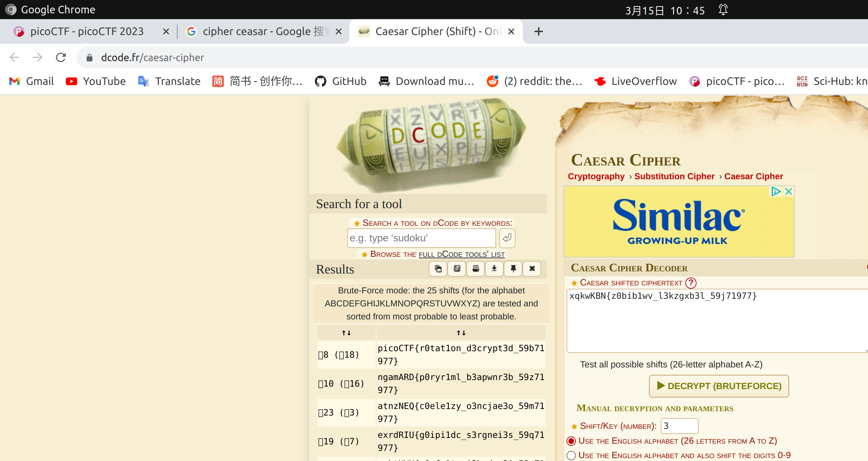
Task: Submit the dCode tool search
Action: [507, 238]
